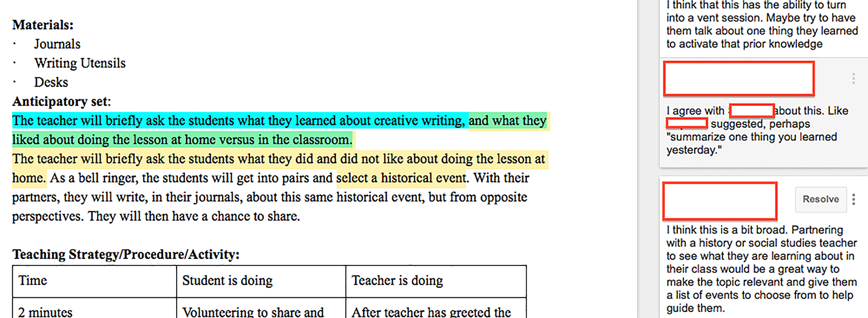Click the yellow highlighted "did and did not like" sentence

[278, 159]
